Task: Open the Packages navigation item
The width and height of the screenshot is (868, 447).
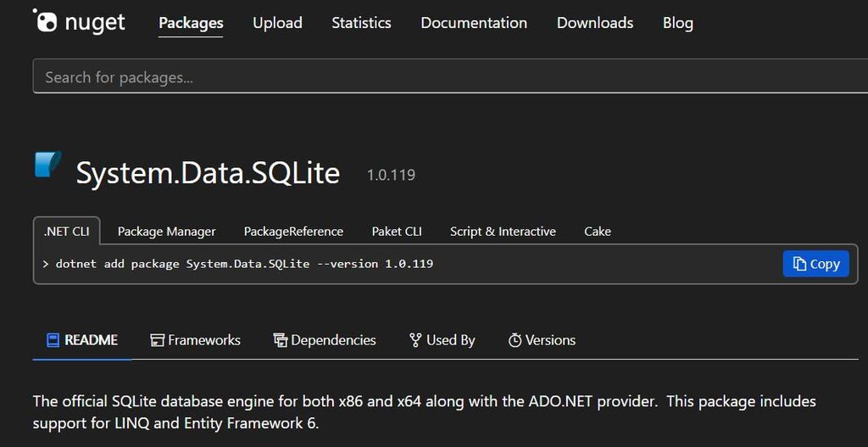Action: pos(191,23)
